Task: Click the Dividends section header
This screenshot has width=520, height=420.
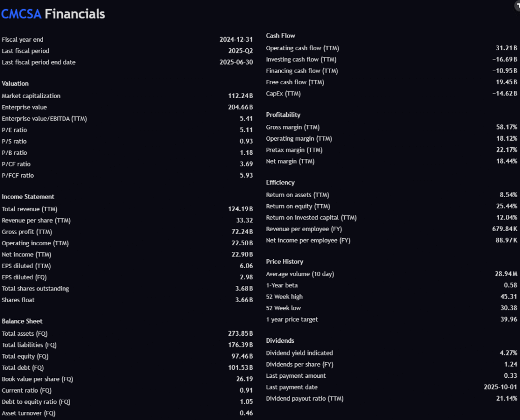Action: (x=280, y=340)
